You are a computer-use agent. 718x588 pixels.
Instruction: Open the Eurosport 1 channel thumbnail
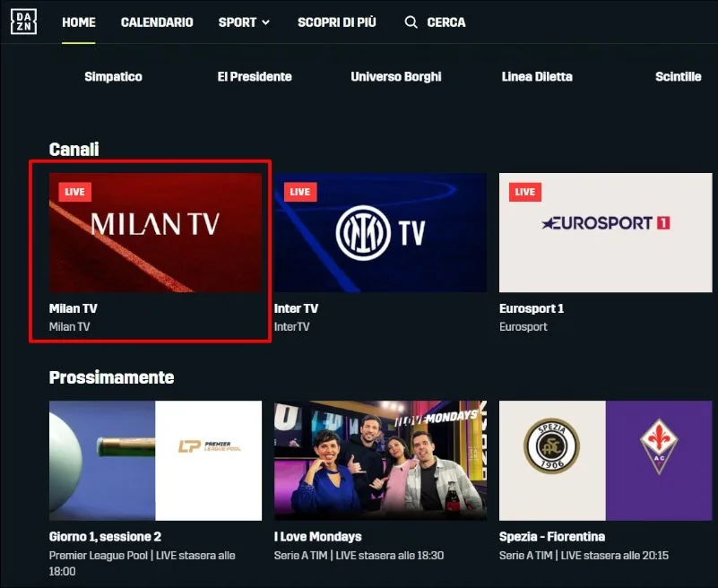click(606, 233)
